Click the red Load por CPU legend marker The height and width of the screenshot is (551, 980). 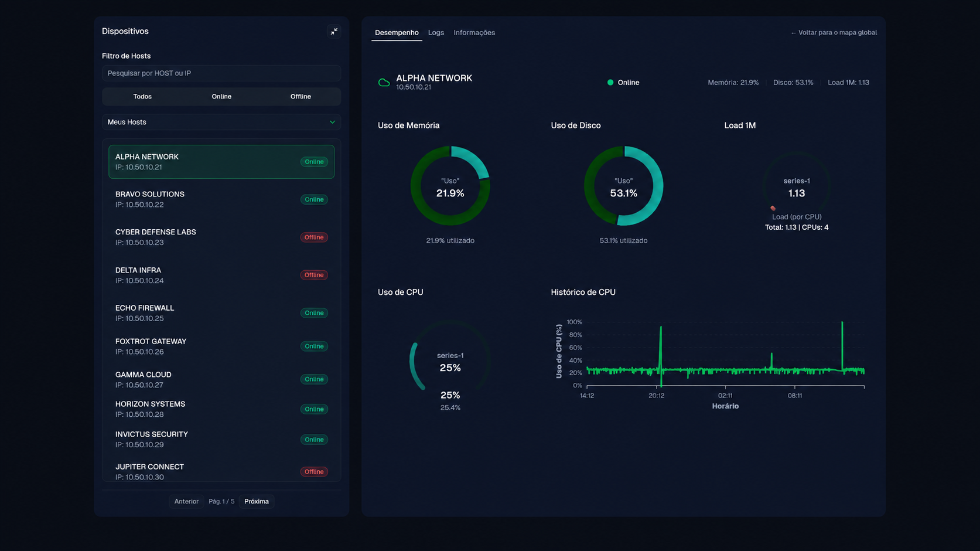(x=773, y=208)
